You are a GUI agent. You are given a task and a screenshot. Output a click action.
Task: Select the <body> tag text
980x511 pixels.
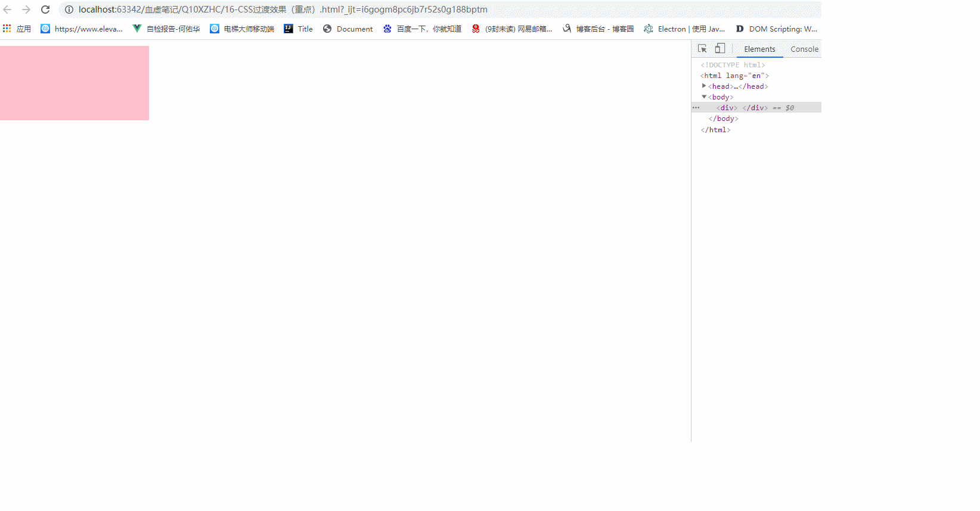coord(721,97)
